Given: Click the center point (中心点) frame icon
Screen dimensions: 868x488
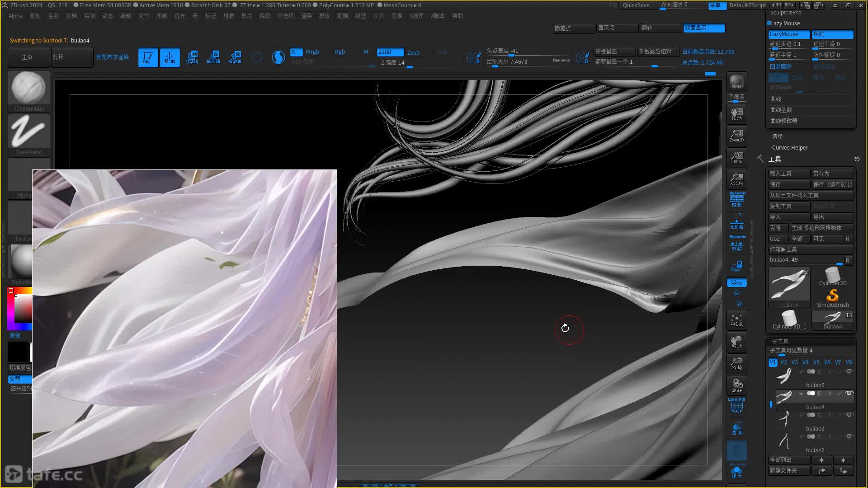Looking at the screenshot, I should click(x=736, y=320).
